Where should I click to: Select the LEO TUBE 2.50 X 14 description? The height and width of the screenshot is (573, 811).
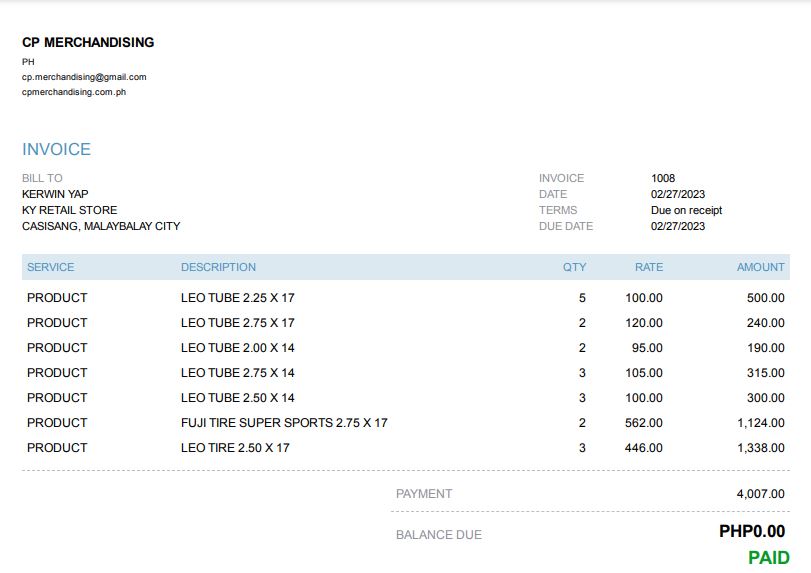click(x=237, y=398)
